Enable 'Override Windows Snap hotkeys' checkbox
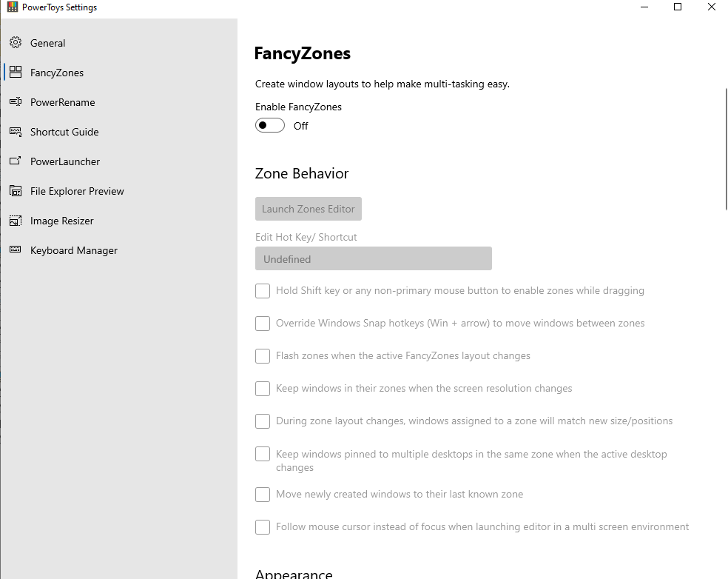The width and height of the screenshot is (728, 579). point(263,324)
